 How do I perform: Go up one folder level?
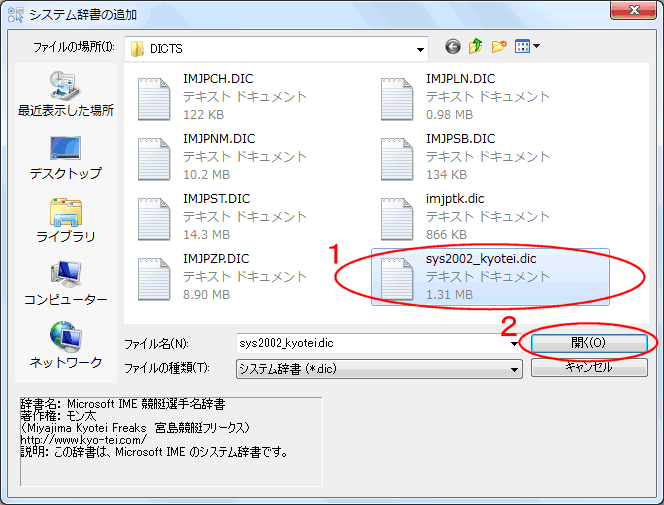click(x=476, y=47)
